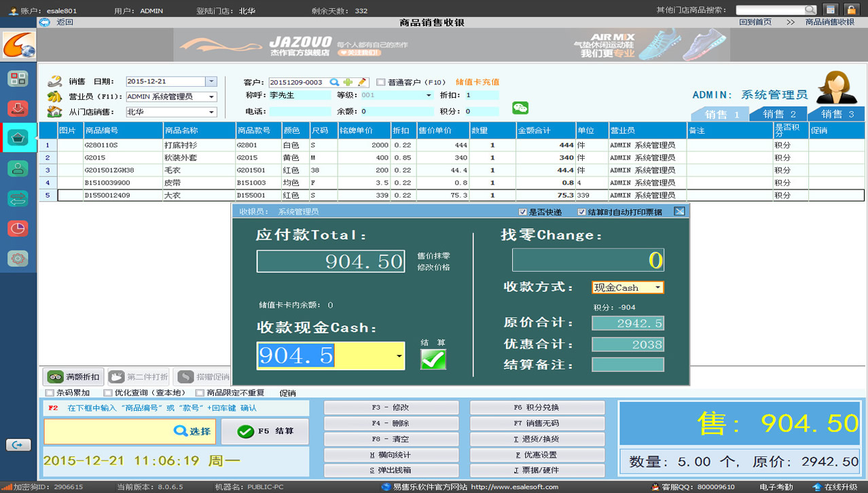This screenshot has width=868, height=493.
Task: Open the pie chart reports sidebar icon
Action: (x=18, y=228)
